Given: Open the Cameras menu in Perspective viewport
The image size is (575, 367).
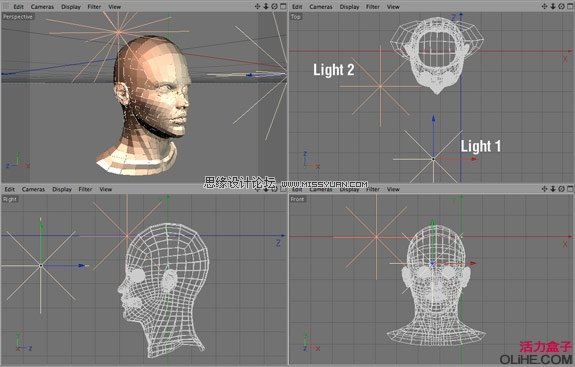Looking at the screenshot, I should 42,7.
